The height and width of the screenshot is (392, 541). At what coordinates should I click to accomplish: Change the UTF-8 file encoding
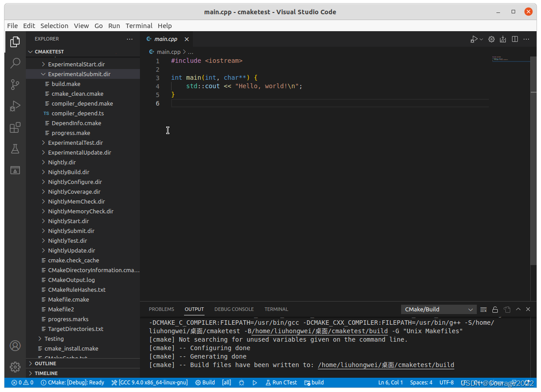click(447, 383)
